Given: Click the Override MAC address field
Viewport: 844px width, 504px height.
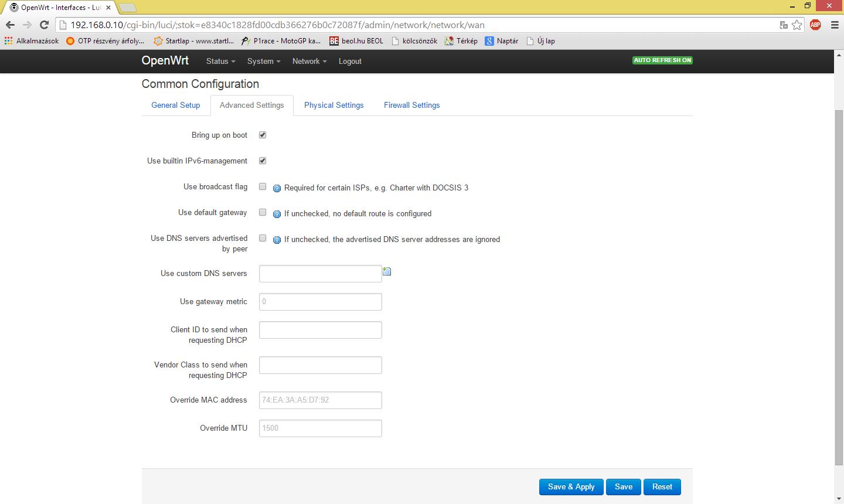Looking at the screenshot, I should [321, 400].
